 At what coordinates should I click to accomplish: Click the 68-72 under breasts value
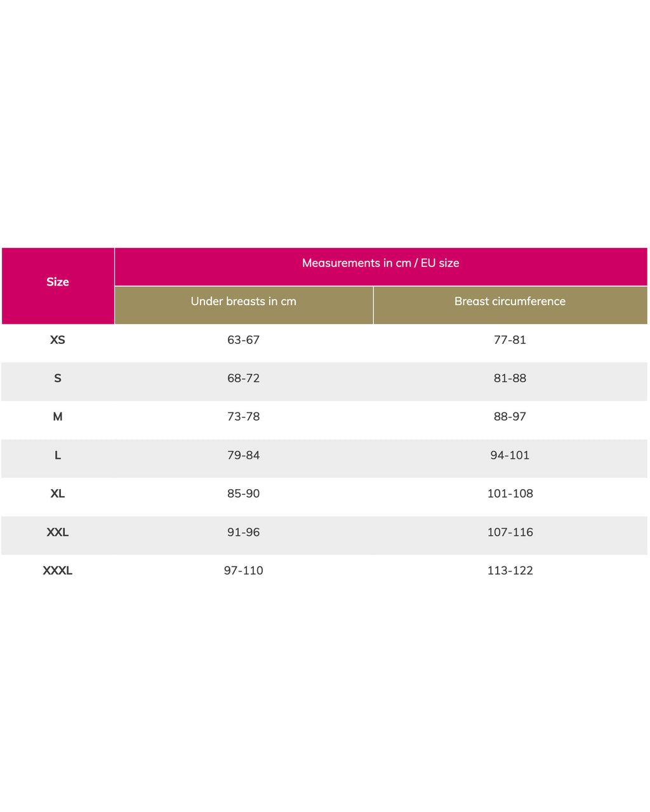point(244,378)
